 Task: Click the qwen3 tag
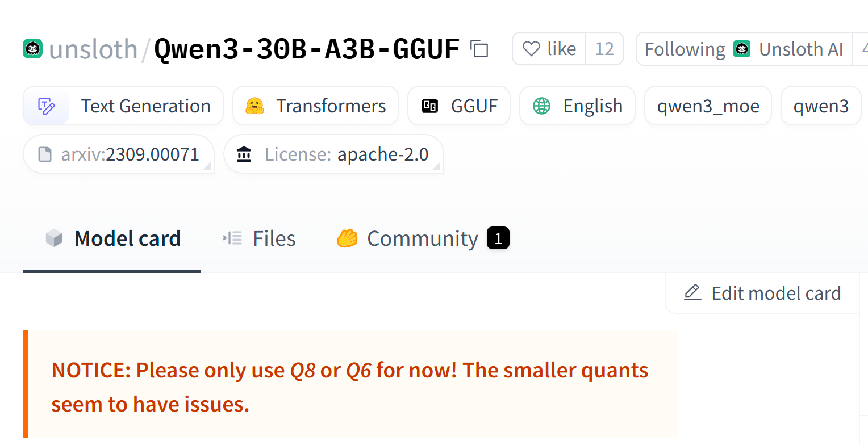pos(821,106)
